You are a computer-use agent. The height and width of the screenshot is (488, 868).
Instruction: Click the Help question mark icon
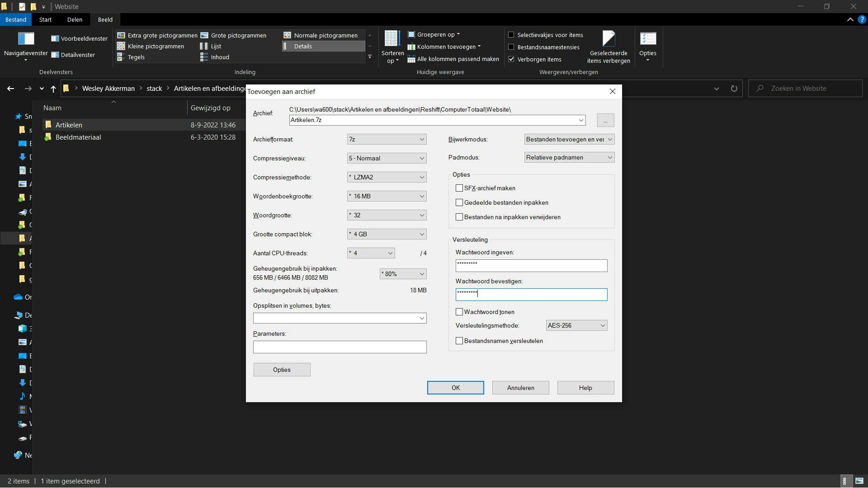(x=862, y=19)
